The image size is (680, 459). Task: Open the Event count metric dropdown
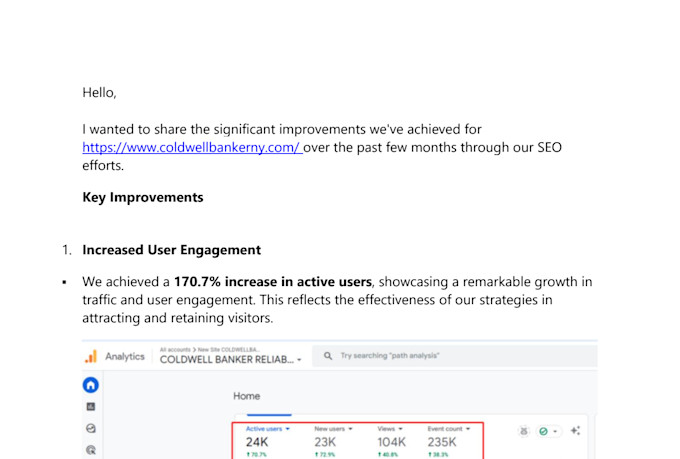click(448, 429)
